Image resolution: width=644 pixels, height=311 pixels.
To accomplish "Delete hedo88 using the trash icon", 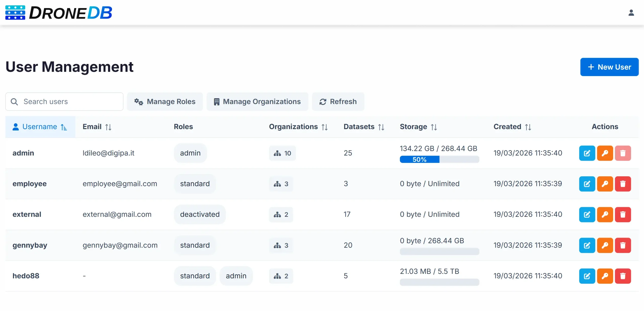I will (x=623, y=276).
